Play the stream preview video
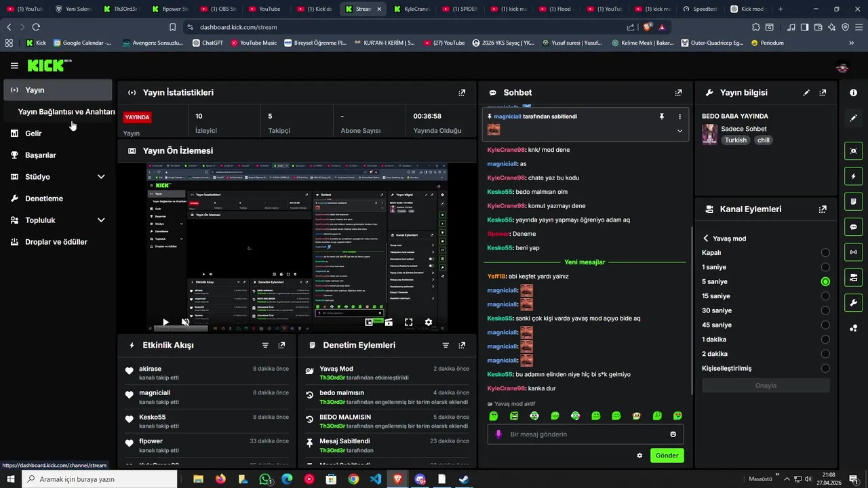Screen dimensions: 868x488 [x=165, y=323]
